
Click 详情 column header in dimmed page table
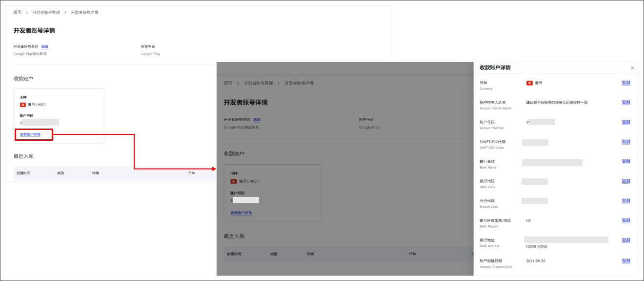point(311,254)
